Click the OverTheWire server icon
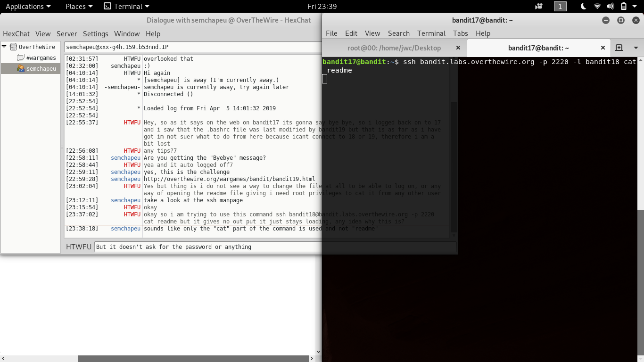This screenshot has height=362, width=644. 13,47
